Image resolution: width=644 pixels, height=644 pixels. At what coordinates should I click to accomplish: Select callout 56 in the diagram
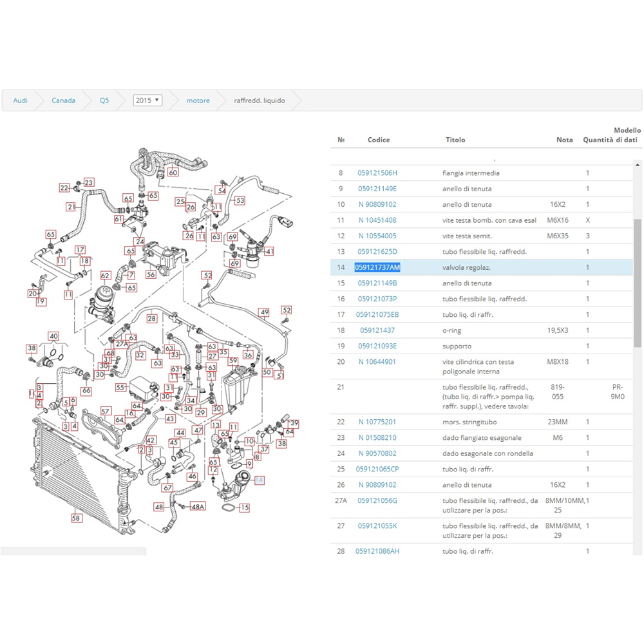pos(151,274)
